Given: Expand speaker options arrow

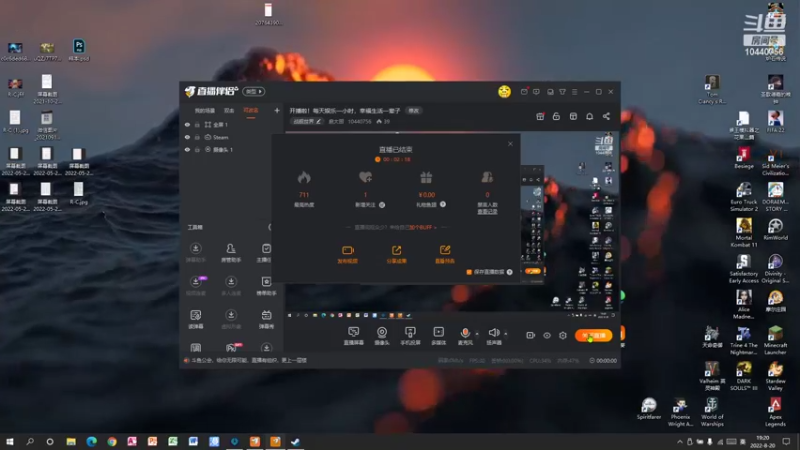Looking at the screenshot, I should (x=506, y=334).
